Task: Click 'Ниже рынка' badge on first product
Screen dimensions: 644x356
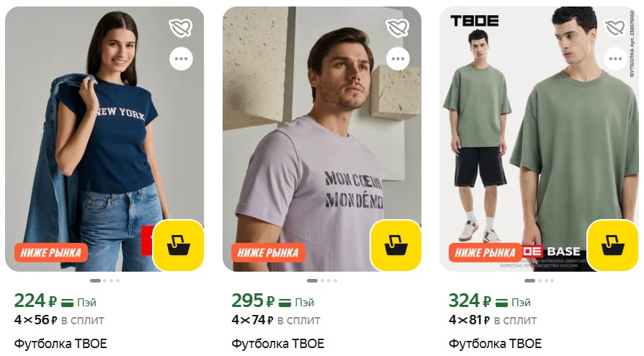Action: pyautogui.click(x=51, y=252)
